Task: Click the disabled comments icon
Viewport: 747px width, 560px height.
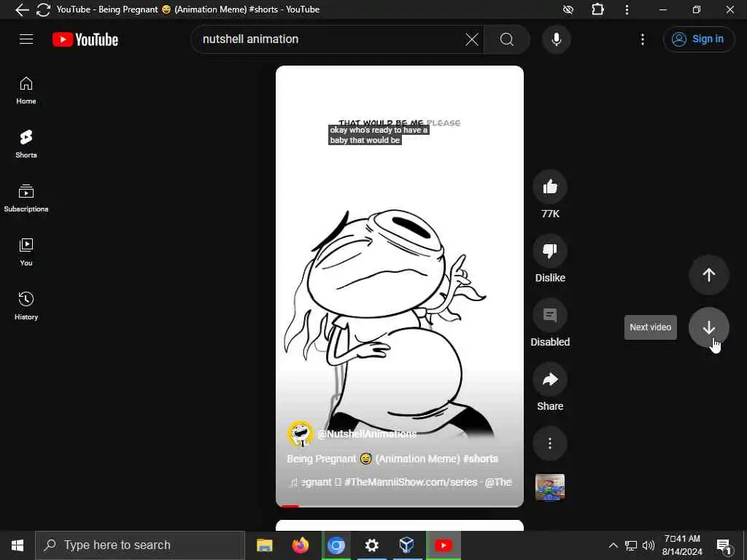Action: [x=550, y=315]
